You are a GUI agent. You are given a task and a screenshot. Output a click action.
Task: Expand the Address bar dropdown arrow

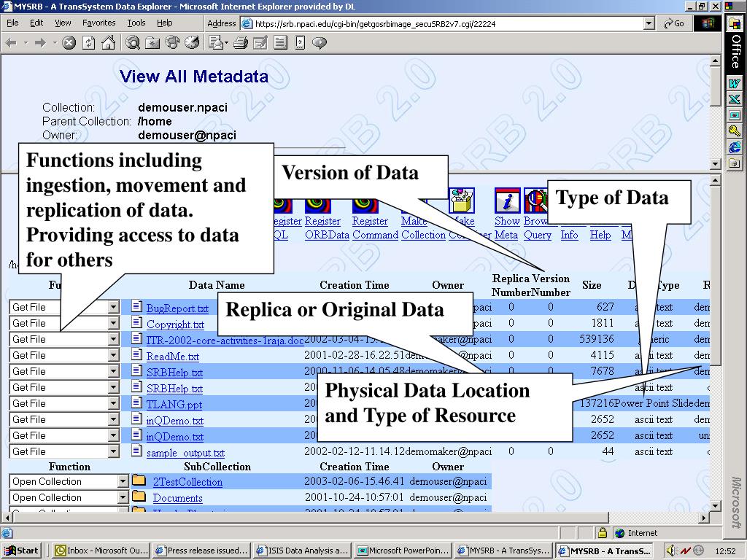[x=649, y=23]
